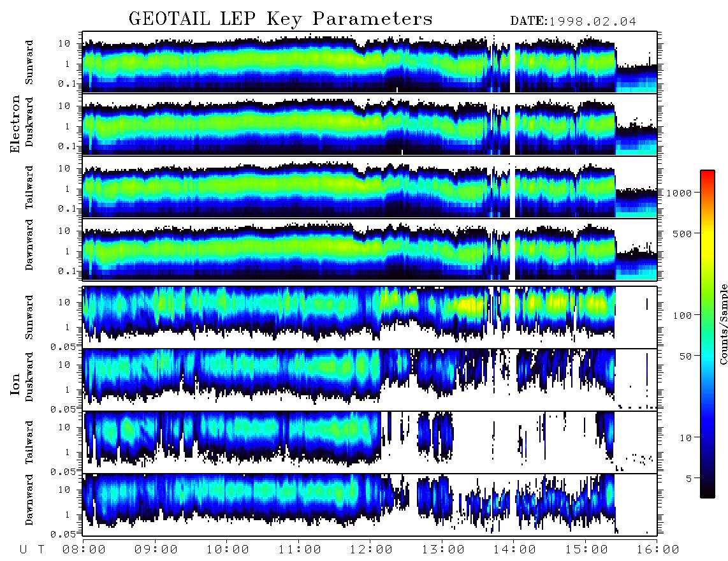
Task: Click the 50 color bar tick label
Action: pos(685,356)
